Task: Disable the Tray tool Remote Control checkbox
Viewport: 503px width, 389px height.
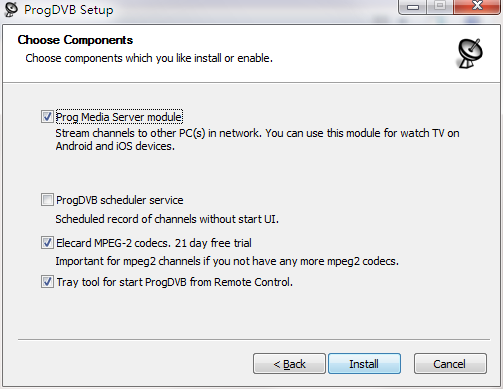Action: tap(47, 282)
